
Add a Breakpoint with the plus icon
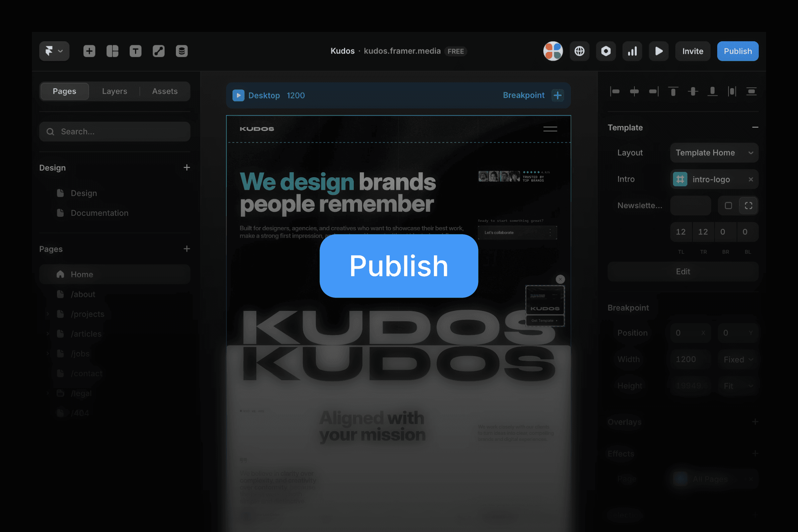[x=558, y=95]
